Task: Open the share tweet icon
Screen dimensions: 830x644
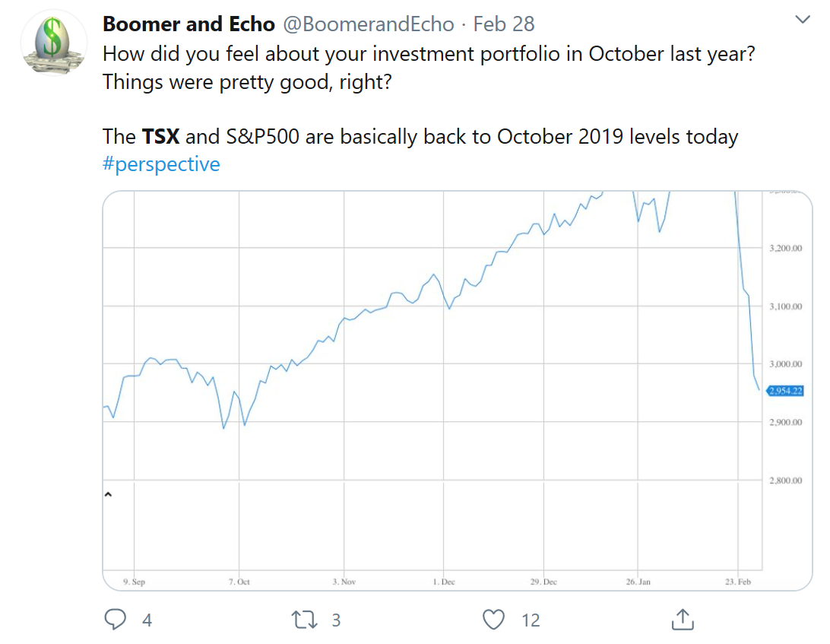Action: pos(683,619)
